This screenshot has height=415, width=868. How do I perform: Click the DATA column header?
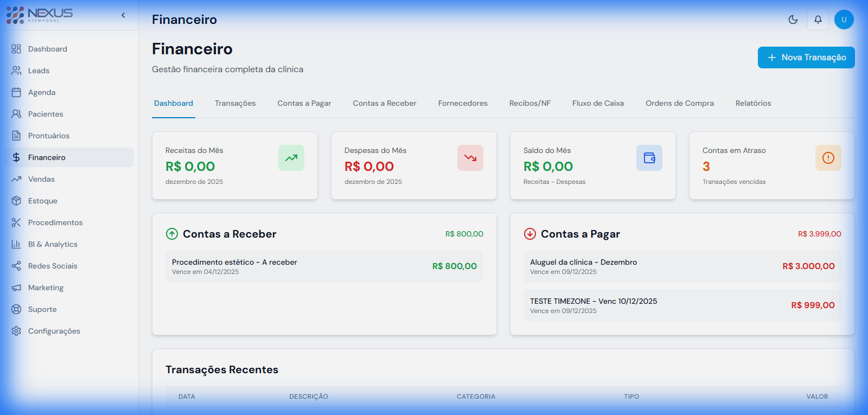pos(187,397)
